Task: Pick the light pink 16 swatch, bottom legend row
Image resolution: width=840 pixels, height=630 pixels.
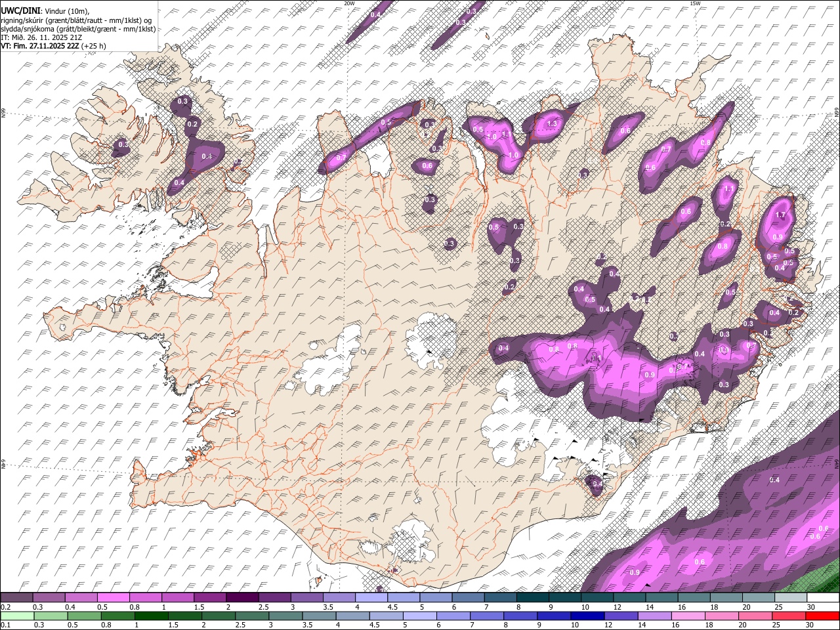Action: [x=688, y=616]
